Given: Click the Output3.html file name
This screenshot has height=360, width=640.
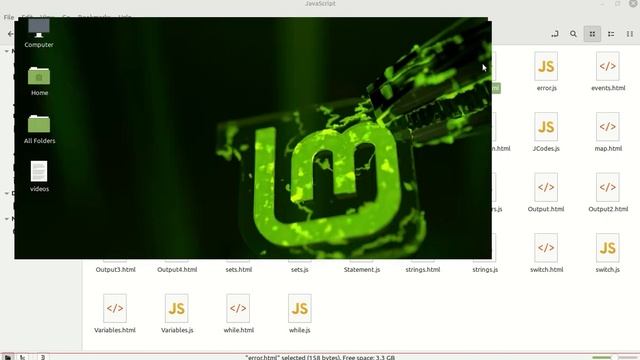Looking at the screenshot, I should point(116,269).
